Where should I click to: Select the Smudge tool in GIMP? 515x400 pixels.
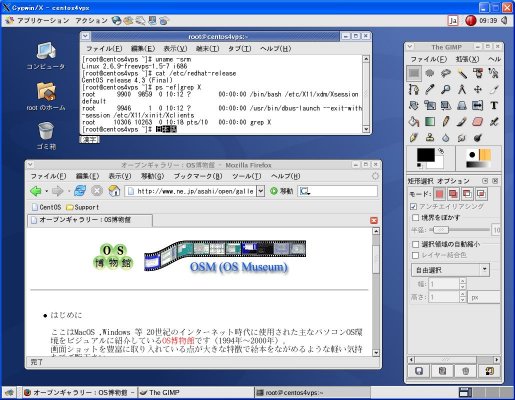[462, 137]
